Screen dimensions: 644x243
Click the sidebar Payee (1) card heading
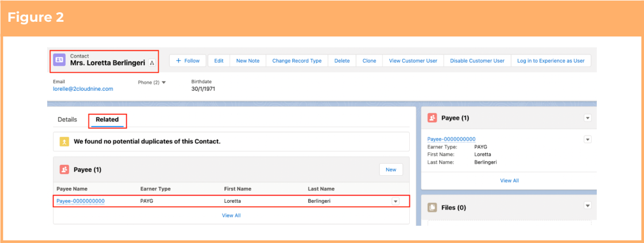pyautogui.click(x=455, y=118)
